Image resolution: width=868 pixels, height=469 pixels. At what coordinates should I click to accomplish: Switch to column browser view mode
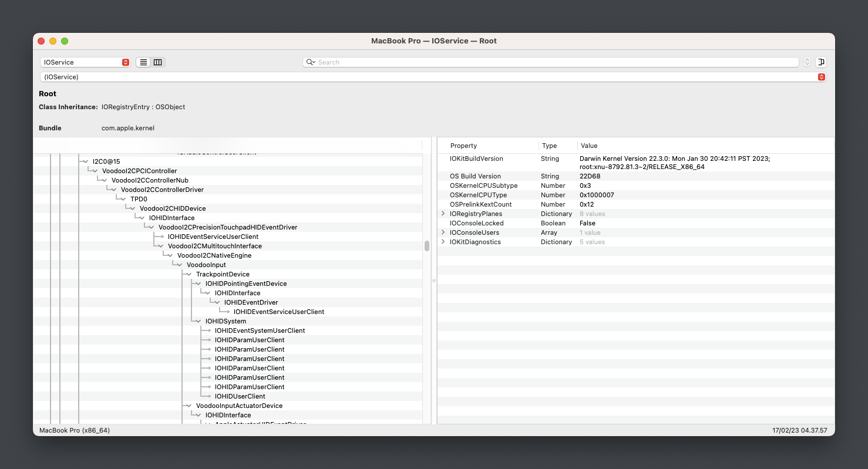pos(158,62)
